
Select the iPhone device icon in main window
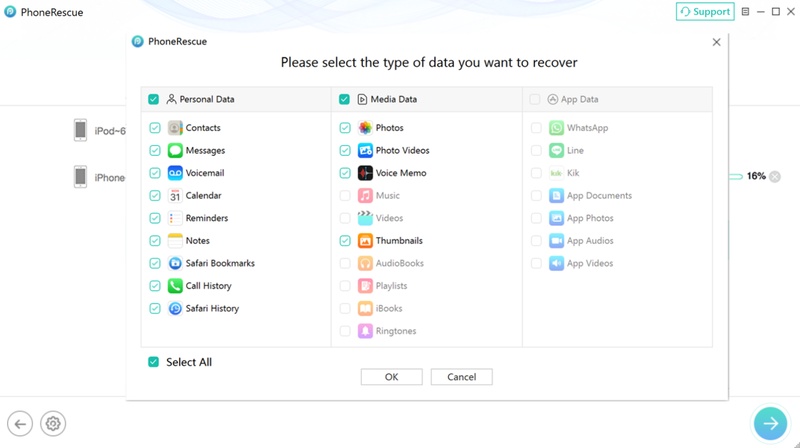pyautogui.click(x=81, y=177)
